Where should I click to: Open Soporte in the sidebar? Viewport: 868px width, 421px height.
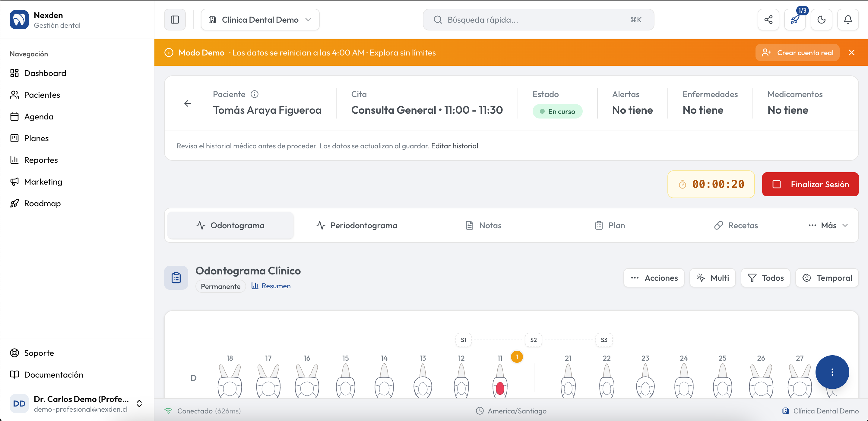coord(77,353)
